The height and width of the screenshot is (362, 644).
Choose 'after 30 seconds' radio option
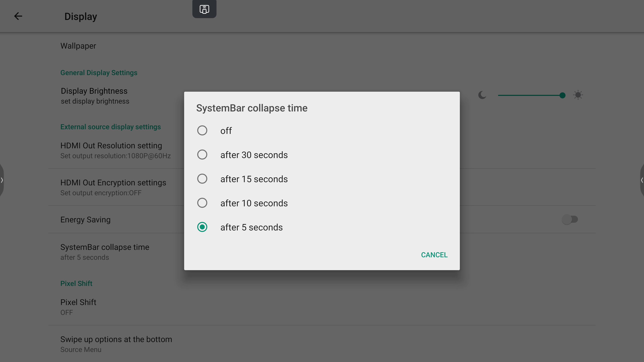pyautogui.click(x=322, y=155)
